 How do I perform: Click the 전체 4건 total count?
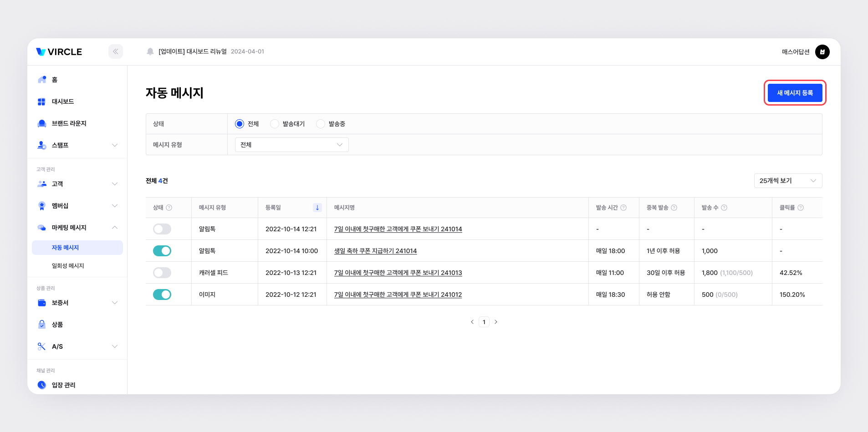pyautogui.click(x=157, y=181)
